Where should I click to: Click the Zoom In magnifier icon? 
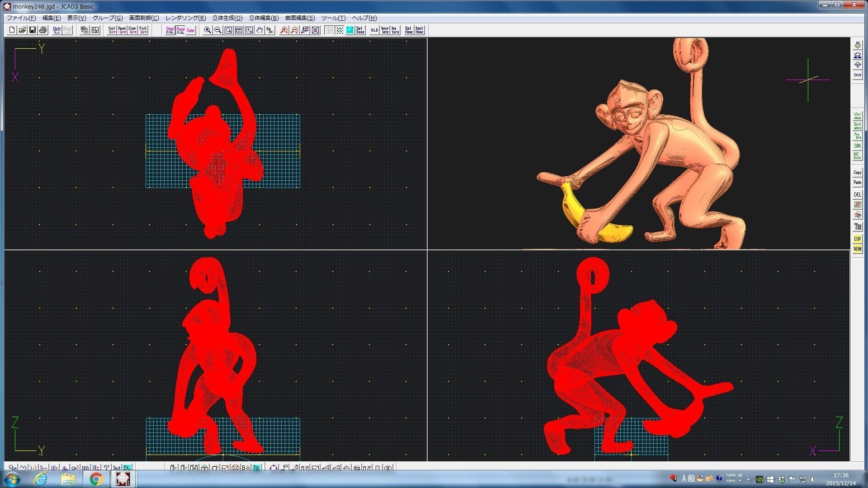pyautogui.click(x=208, y=30)
